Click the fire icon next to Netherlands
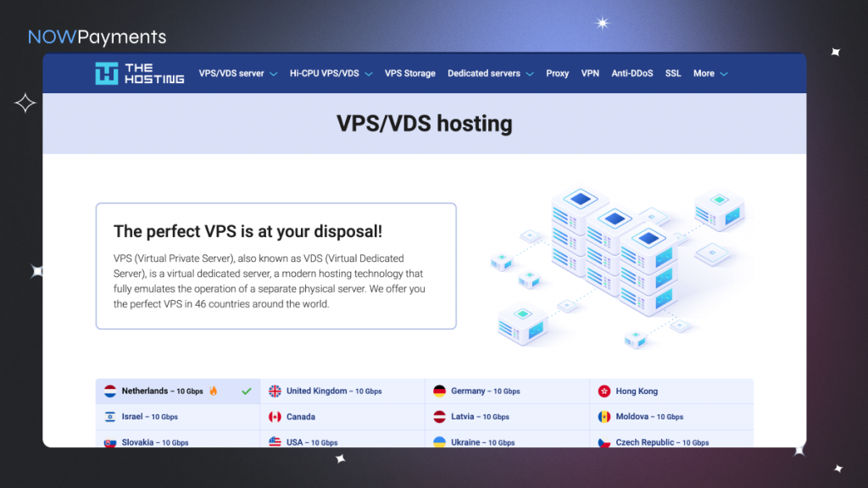Image resolution: width=868 pixels, height=488 pixels. point(213,391)
